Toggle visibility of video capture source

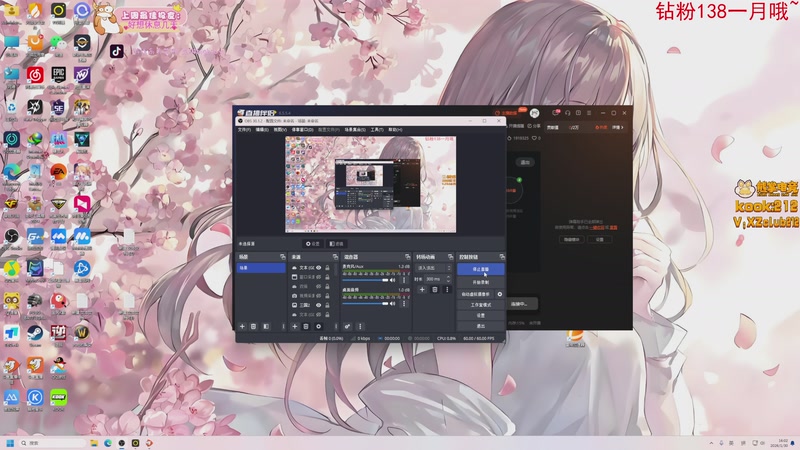coord(318,296)
